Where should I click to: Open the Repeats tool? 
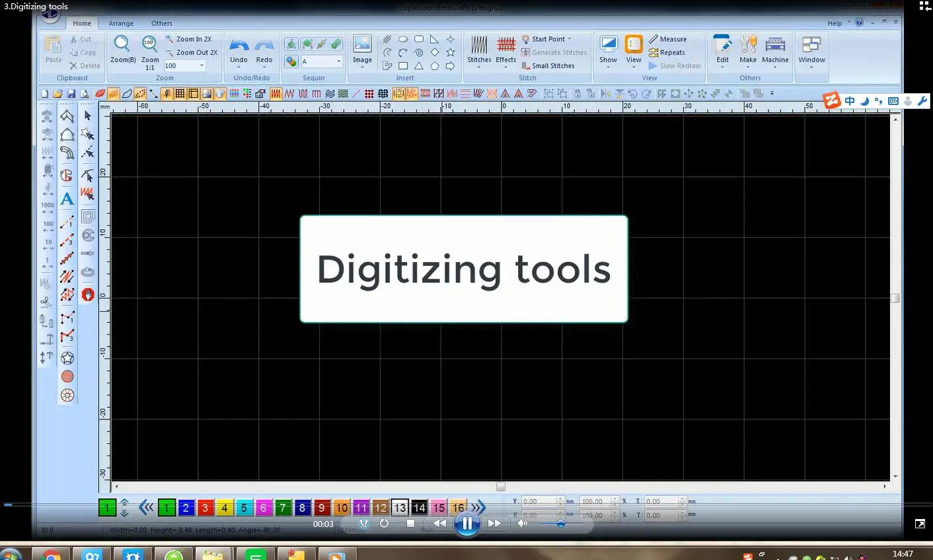pyautogui.click(x=667, y=52)
